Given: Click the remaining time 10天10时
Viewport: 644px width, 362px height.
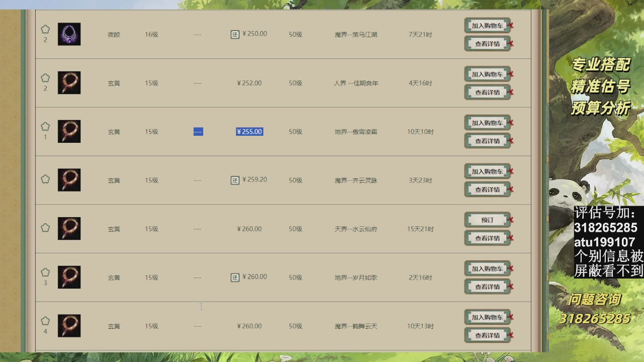Looking at the screenshot, I should 420,132.
